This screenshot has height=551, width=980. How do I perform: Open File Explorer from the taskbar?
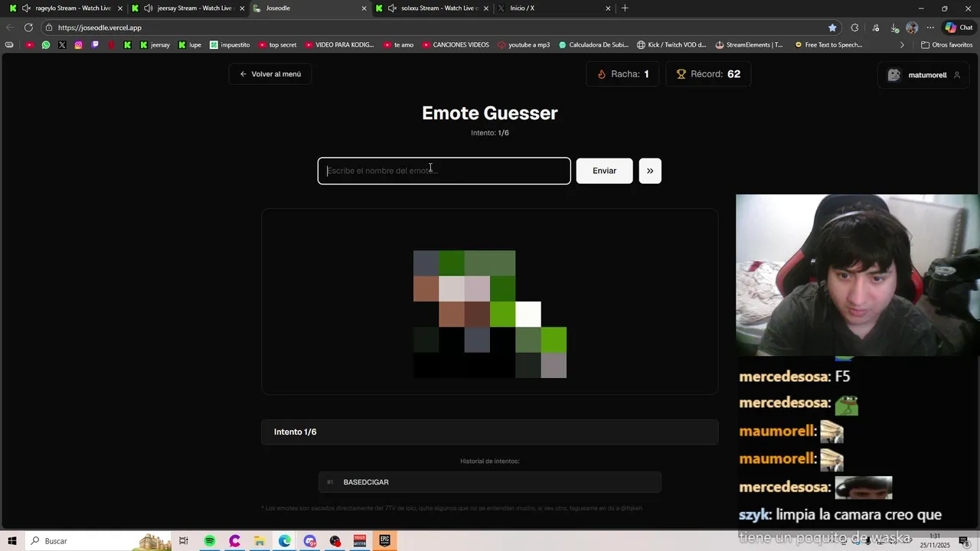click(x=260, y=541)
